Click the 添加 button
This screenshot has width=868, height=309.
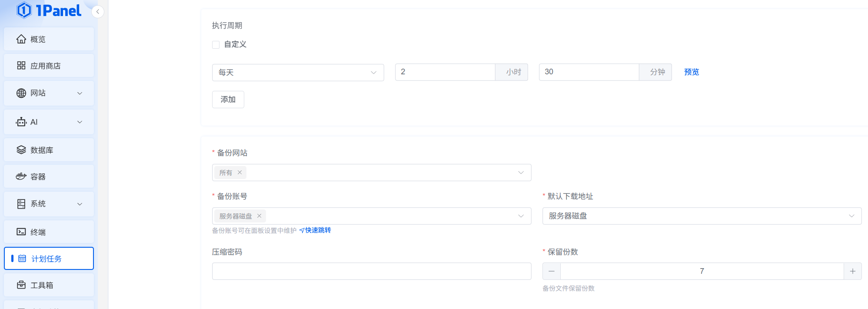click(228, 100)
